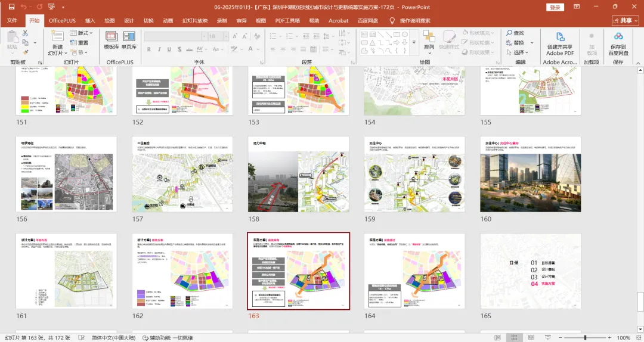This screenshot has width=644, height=342.
Task: Click the Reset (重置) slide icon
Action: (79, 43)
